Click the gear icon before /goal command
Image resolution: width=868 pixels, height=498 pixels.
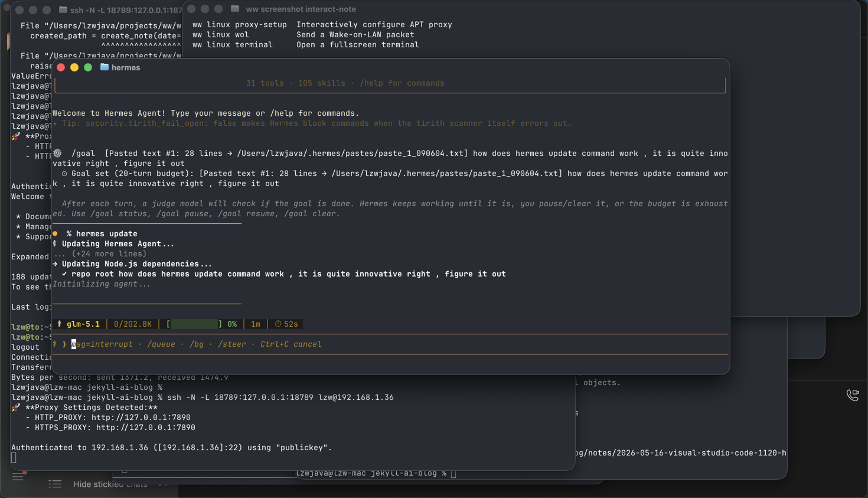(57, 153)
